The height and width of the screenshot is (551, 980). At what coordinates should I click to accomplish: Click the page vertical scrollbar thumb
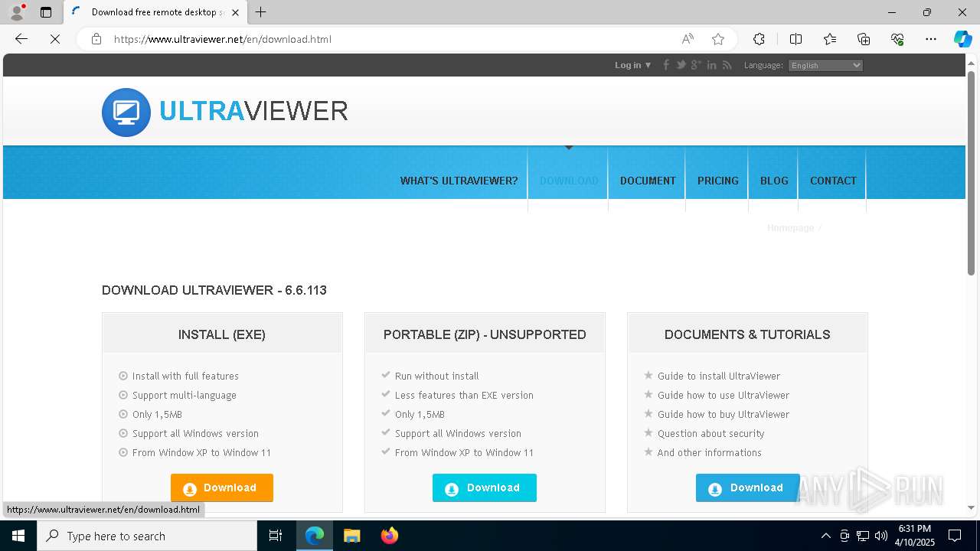971,172
